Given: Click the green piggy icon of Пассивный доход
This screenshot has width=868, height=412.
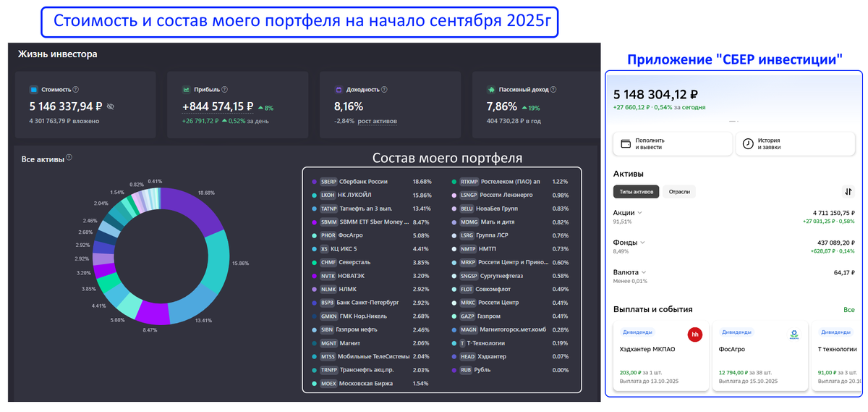Looking at the screenshot, I should pos(491,90).
